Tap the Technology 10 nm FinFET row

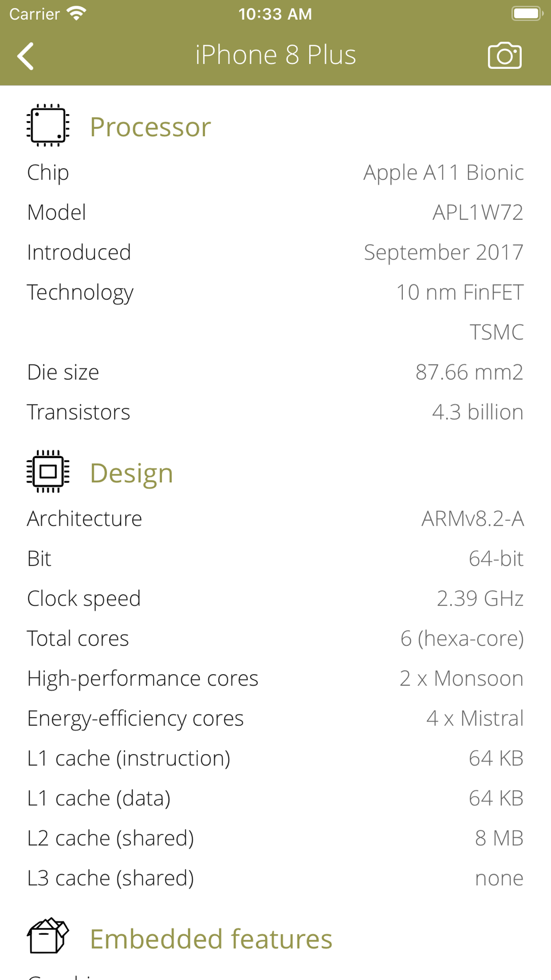point(275,292)
